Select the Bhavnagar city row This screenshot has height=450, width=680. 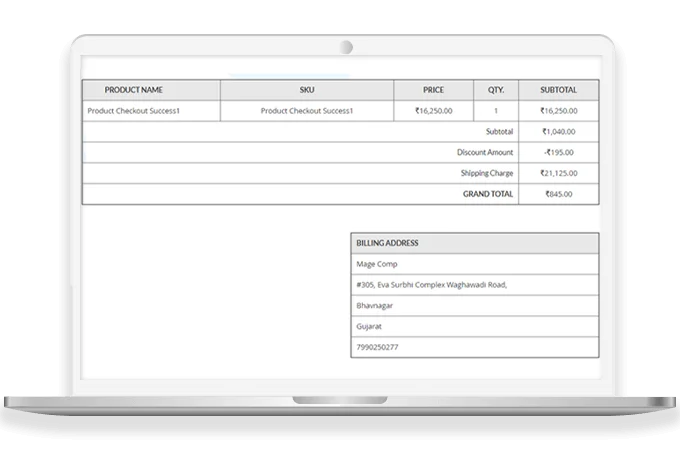(x=376, y=306)
